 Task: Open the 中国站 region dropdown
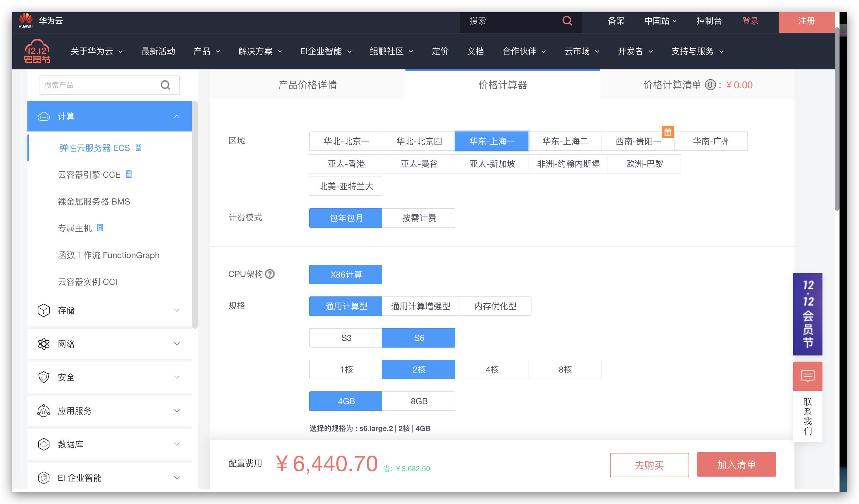click(x=661, y=21)
